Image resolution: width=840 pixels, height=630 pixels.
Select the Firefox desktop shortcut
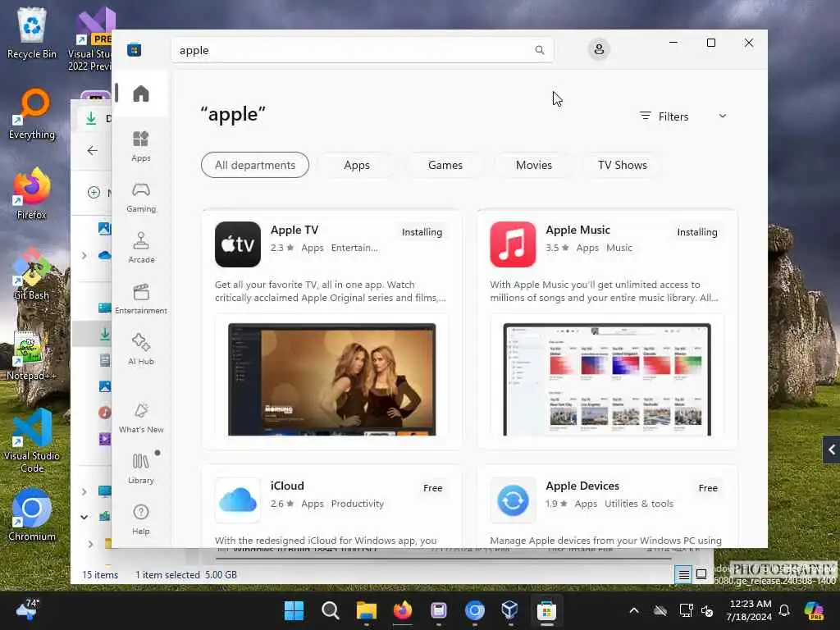[32, 194]
